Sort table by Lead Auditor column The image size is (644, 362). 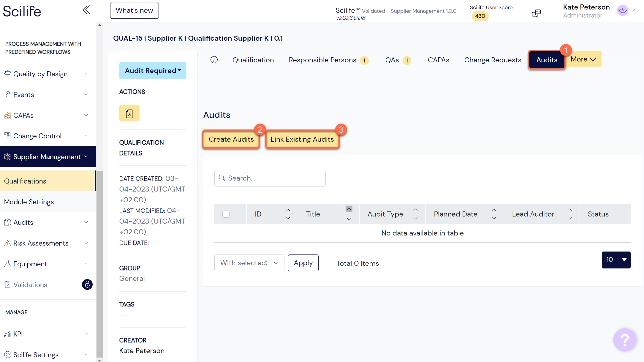(569, 214)
